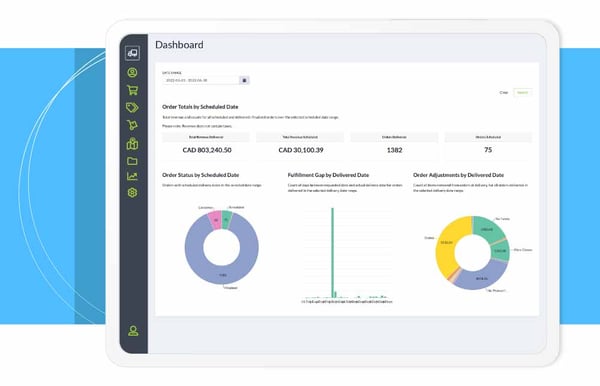Open the hand truck dolly sidebar icon
The height and width of the screenshot is (386, 600).
tap(132, 125)
